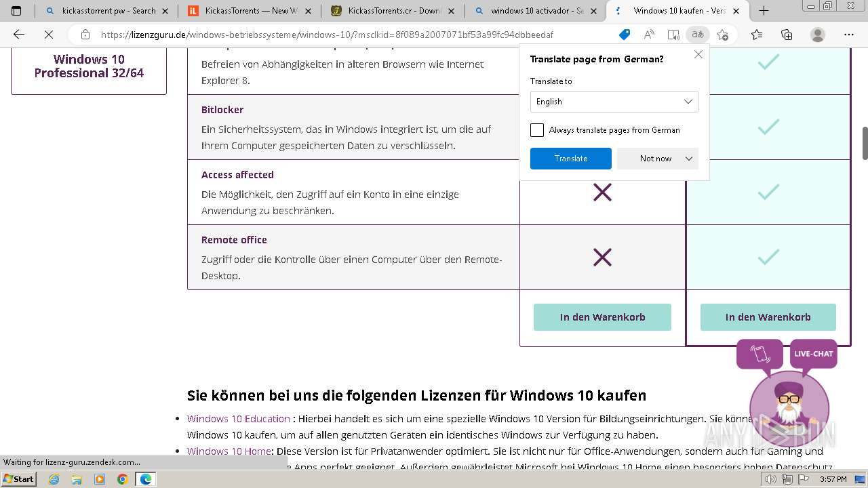Open Windows Explorer from the taskbar

[x=77, y=479]
